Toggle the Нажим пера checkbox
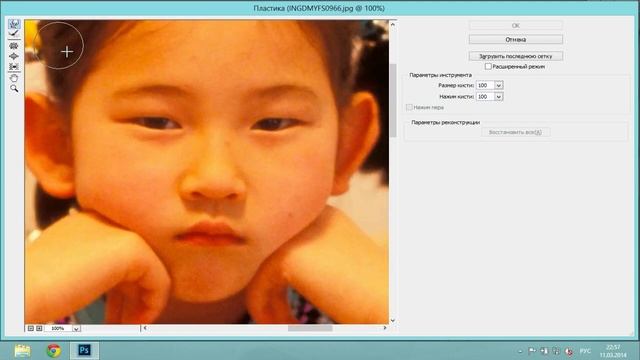This screenshot has width=640, height=360. [x=409, y=107]
